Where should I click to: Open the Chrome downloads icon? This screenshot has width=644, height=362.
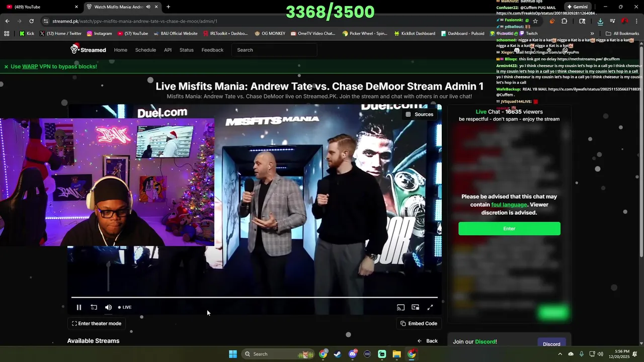point(600,21)
